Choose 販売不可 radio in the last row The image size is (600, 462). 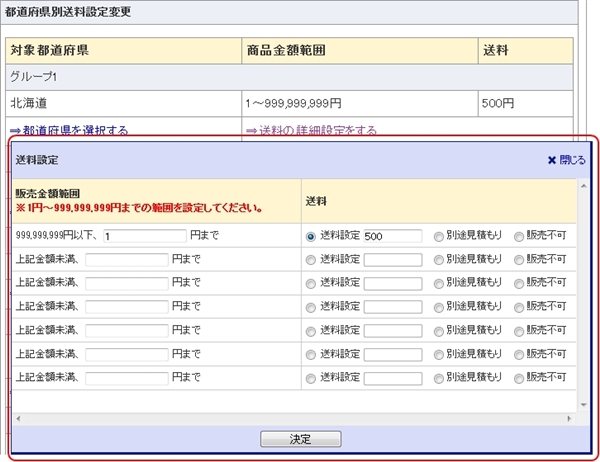point(518,377)
